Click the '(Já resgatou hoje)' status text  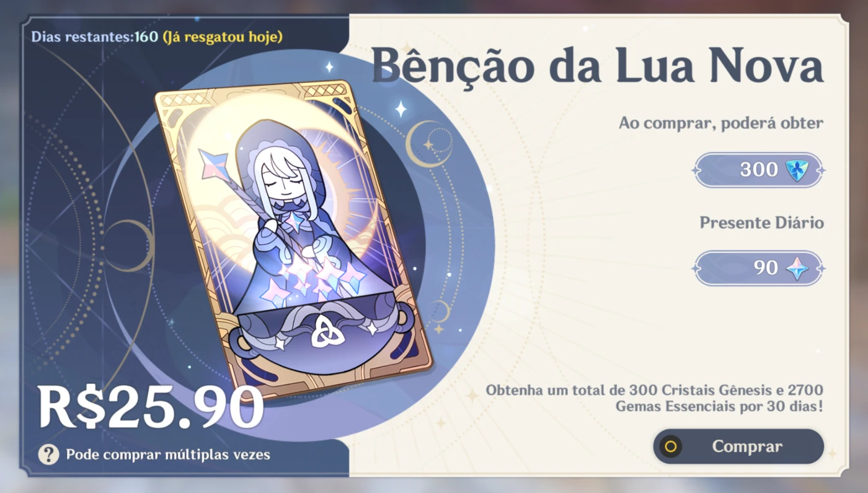click(x=223, y=37)
